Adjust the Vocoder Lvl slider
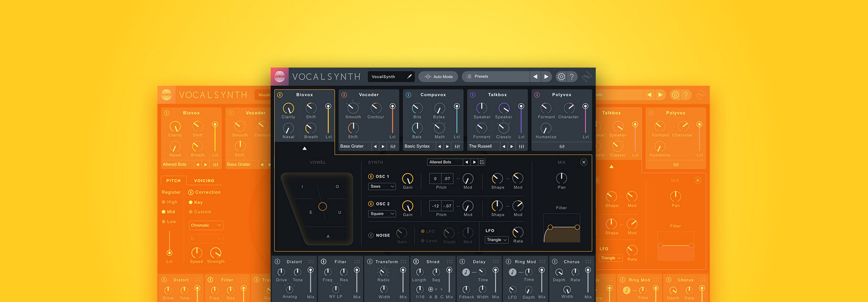Screen dimensions: 868x302 [x=392, y=119]
